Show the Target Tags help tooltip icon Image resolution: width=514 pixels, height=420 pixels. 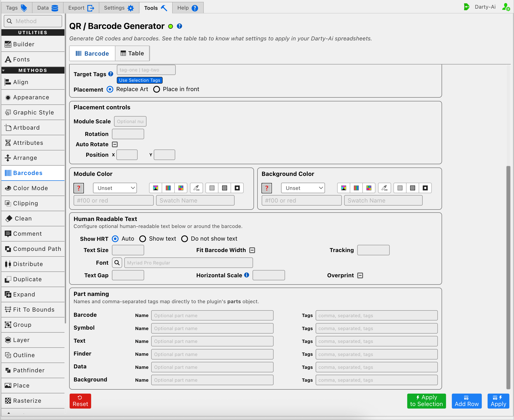tap(111, 74)
